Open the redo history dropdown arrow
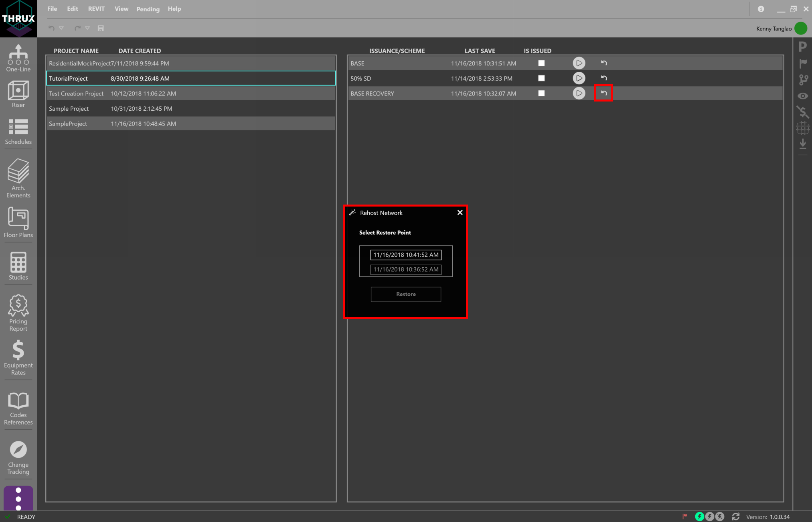 click(88, 28)
